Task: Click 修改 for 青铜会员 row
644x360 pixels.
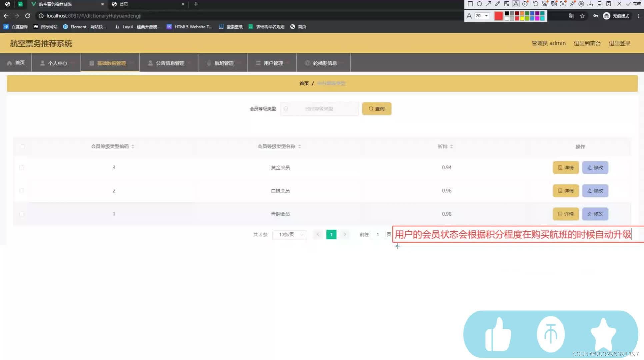Action: [595, 214]
